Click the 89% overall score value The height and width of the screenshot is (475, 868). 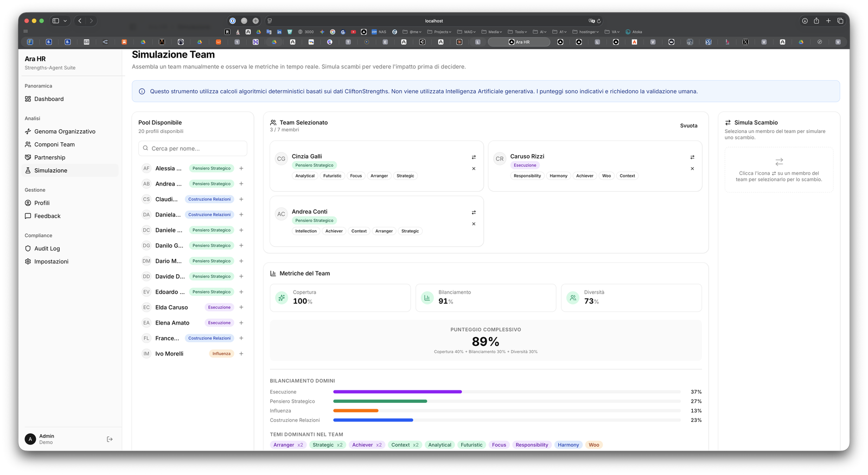[x=486, y=341]
